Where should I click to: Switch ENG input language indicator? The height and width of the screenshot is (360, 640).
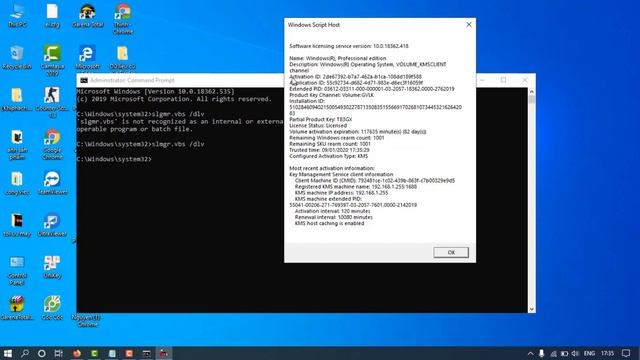click(589, 353)
